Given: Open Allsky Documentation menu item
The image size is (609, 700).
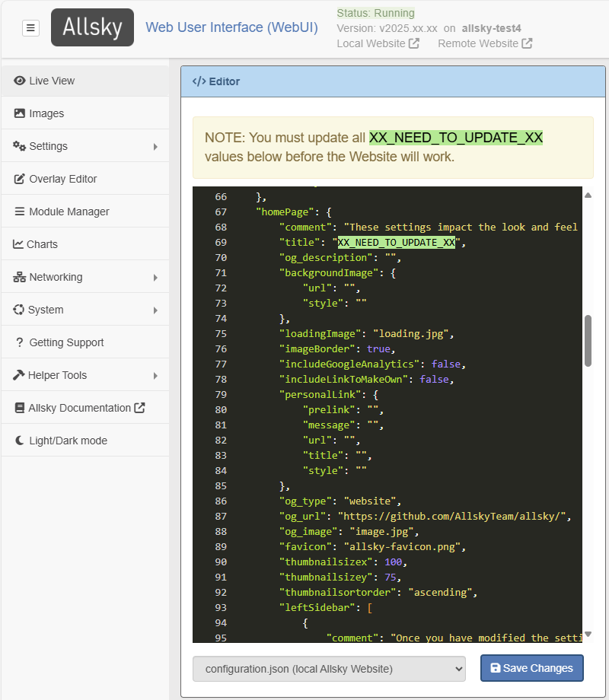Looking at the screenshot, I should point(80,408).
